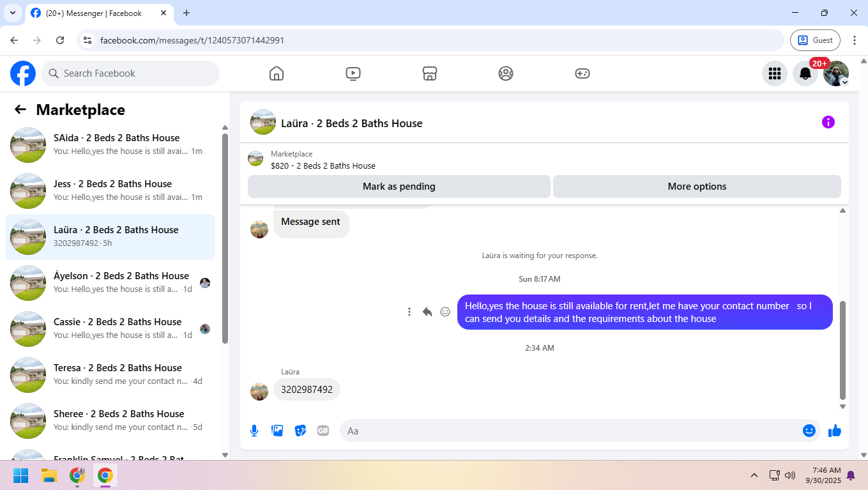Send a voice clip with microphone icon
The width and height of the screenshot is (868, 490).
pyautogui.click(x=254, y=431)
